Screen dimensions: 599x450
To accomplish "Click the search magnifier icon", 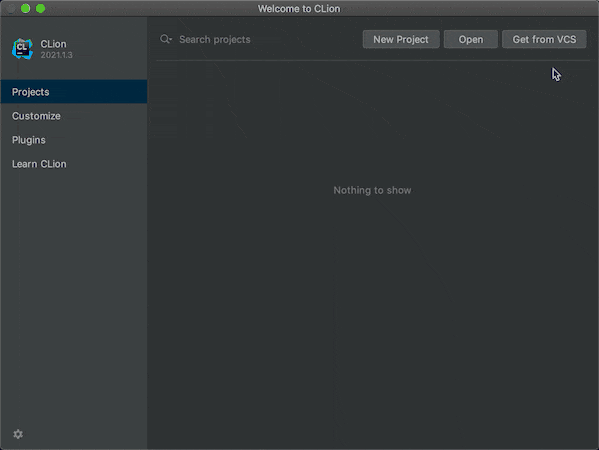I will 166,39.
